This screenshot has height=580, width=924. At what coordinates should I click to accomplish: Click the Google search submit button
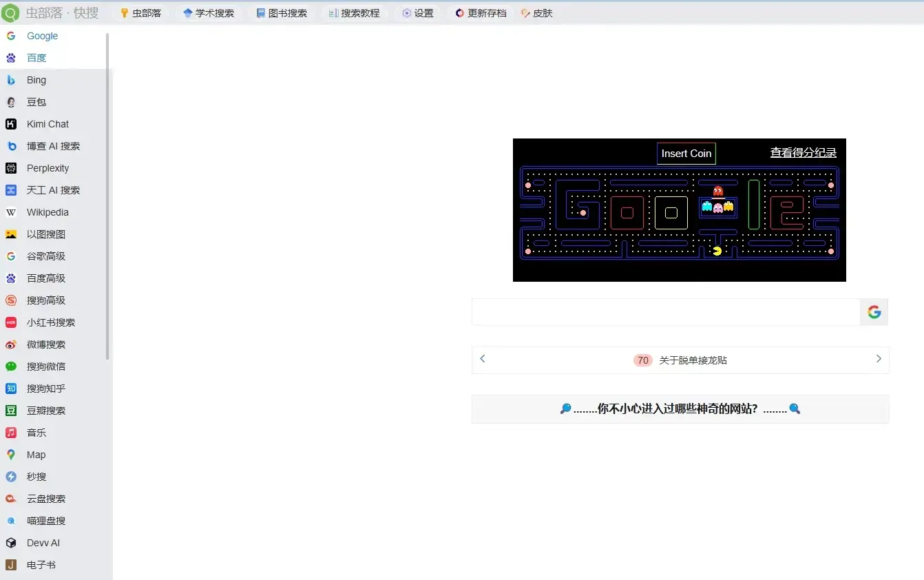click(x=874, y=312)
